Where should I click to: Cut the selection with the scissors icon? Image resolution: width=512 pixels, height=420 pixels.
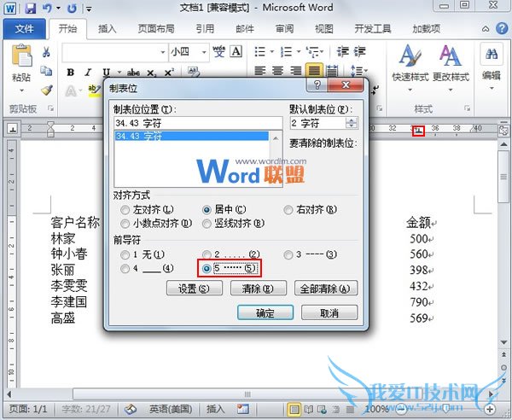point(46,52)
